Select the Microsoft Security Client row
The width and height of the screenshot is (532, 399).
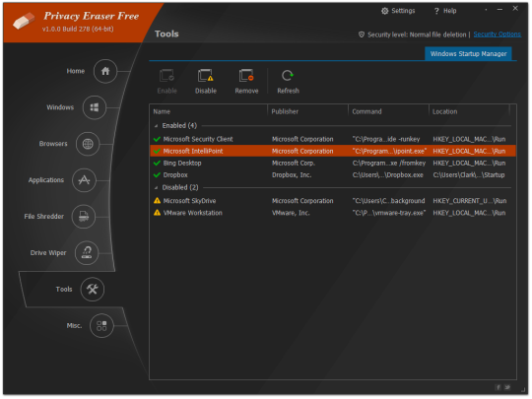333,139
